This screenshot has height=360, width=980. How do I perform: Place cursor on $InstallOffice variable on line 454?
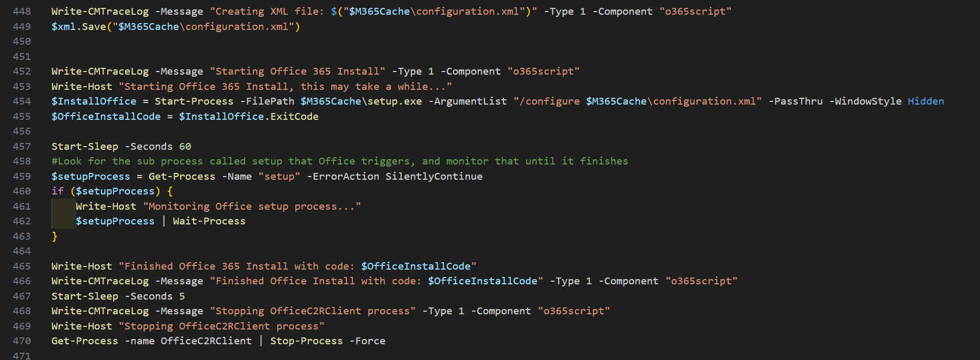coord(94,101)
